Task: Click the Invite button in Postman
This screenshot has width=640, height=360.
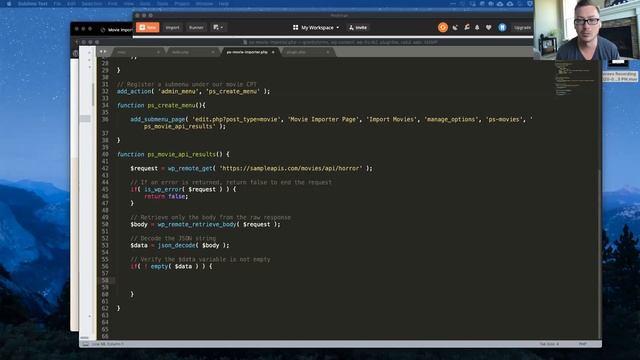Action: pyautogui.click(x=358, y=27)
